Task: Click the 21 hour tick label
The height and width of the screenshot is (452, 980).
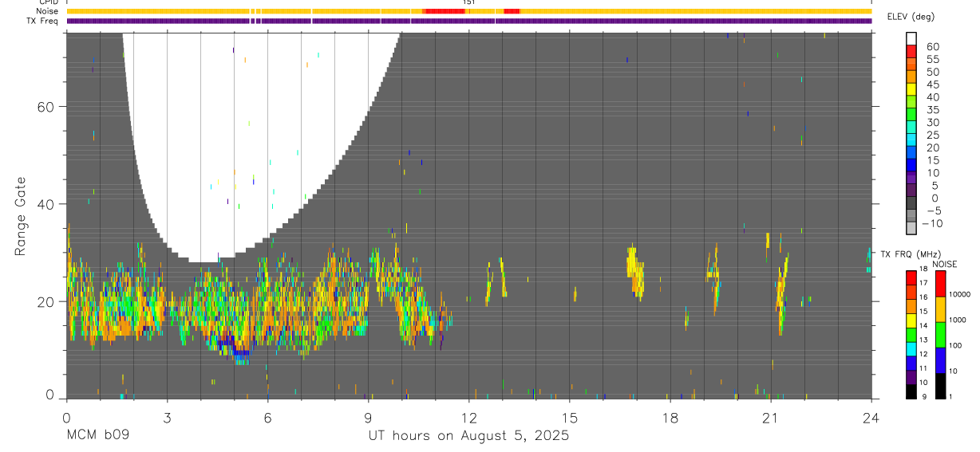Action: tap(770, 418)
